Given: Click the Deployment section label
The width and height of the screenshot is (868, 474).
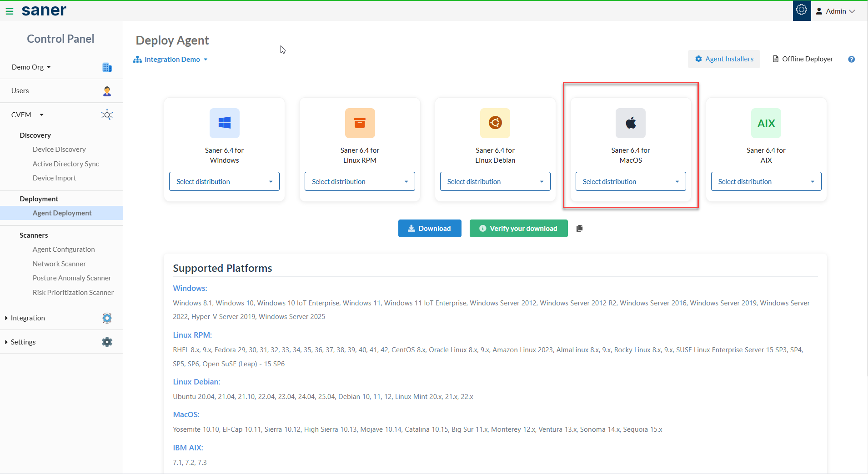Looking at the screenshot, I should pyautogui.click(x=39, y=199).
